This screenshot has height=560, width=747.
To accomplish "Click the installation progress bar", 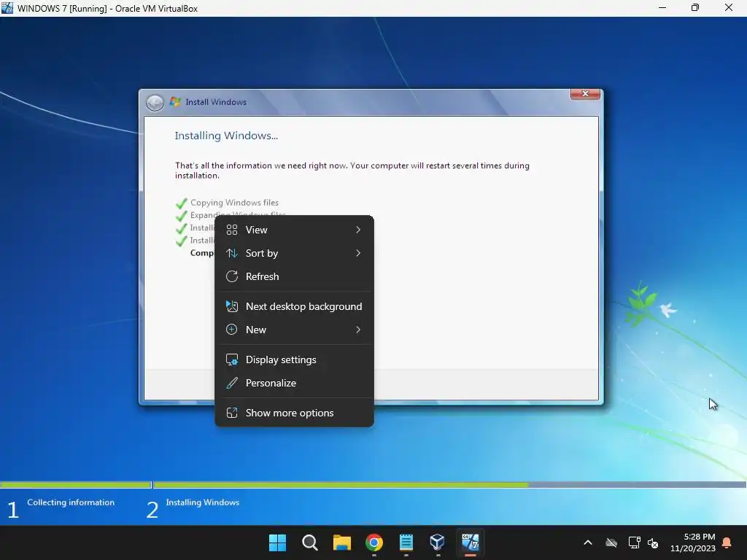I will [449, 485].
